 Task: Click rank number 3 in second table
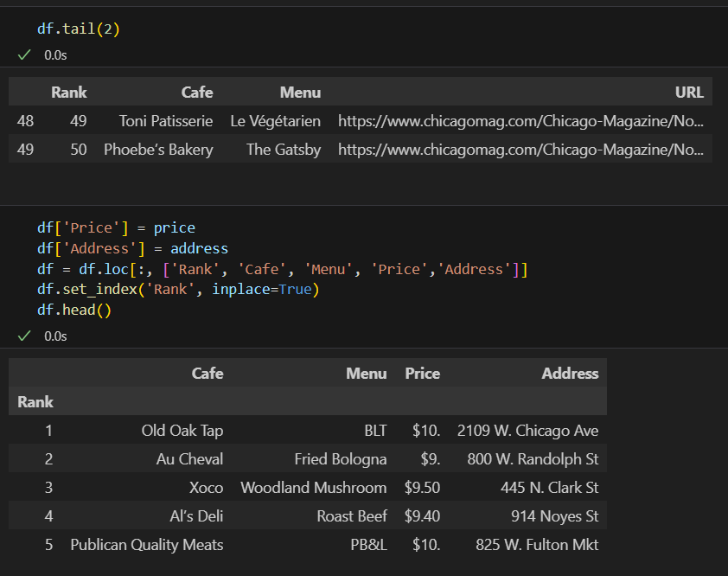click(x=48, y=488)
